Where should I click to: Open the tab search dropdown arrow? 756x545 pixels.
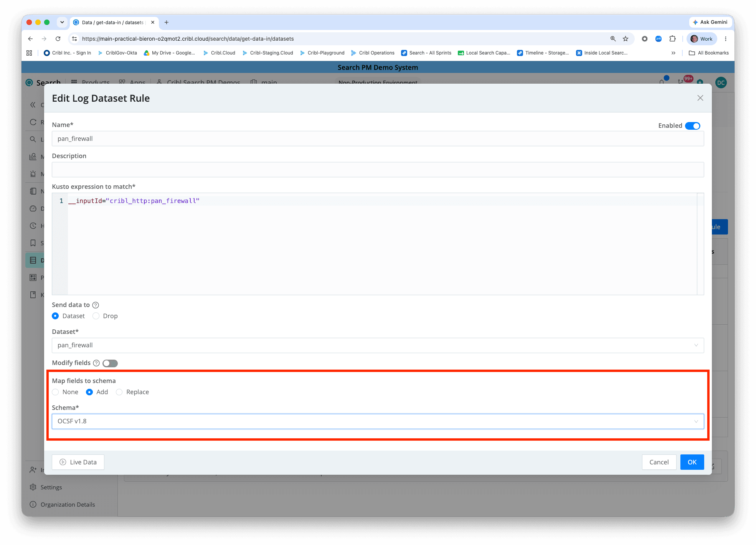(62, 22)
